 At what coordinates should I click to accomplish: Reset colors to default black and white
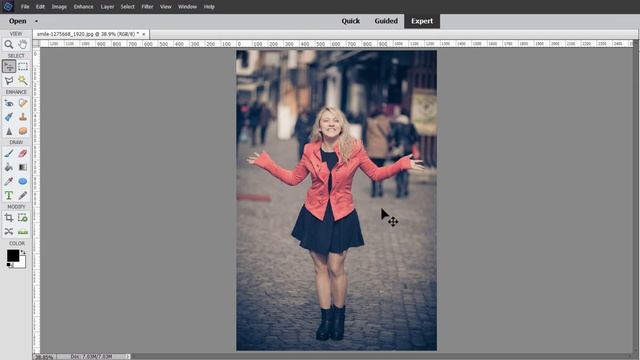(x=9, y=265)
